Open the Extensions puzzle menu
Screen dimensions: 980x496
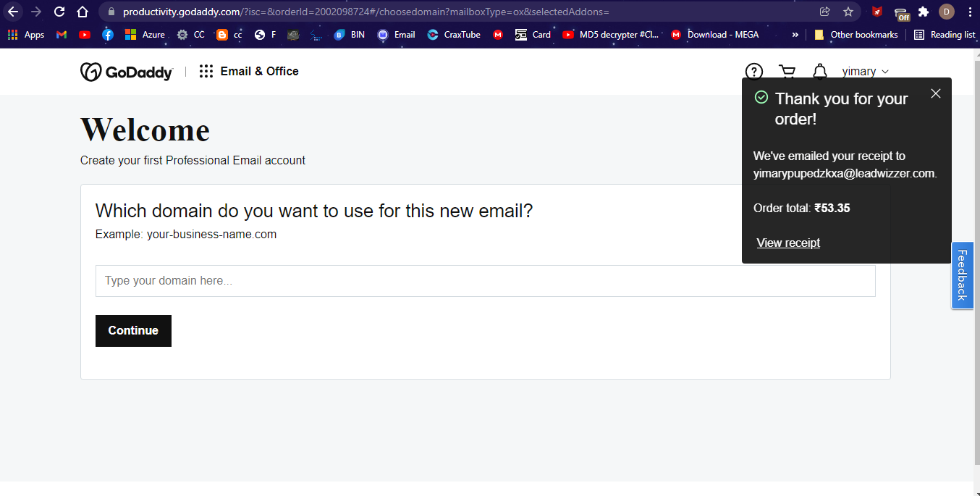tap(924, 12)
